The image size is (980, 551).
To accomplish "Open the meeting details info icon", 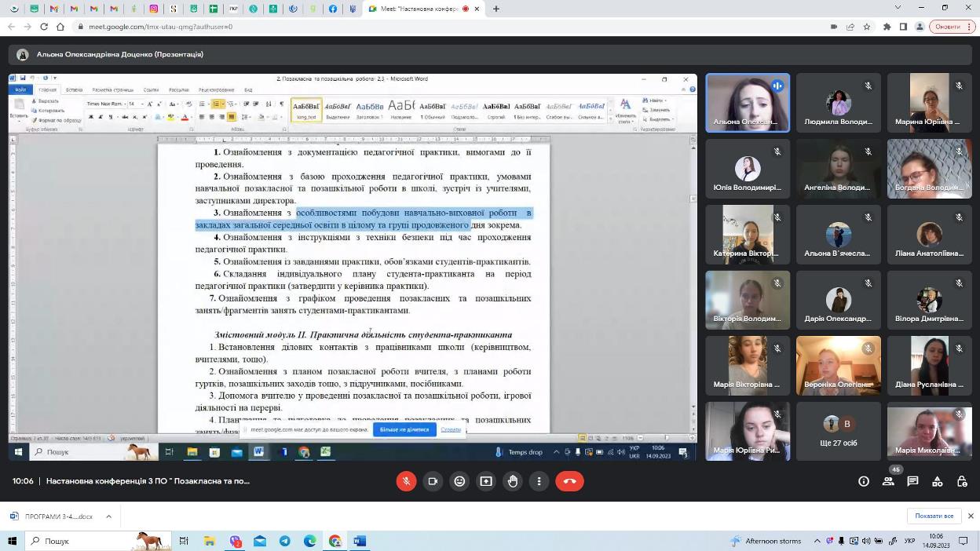I will click(x=864, y=481).
